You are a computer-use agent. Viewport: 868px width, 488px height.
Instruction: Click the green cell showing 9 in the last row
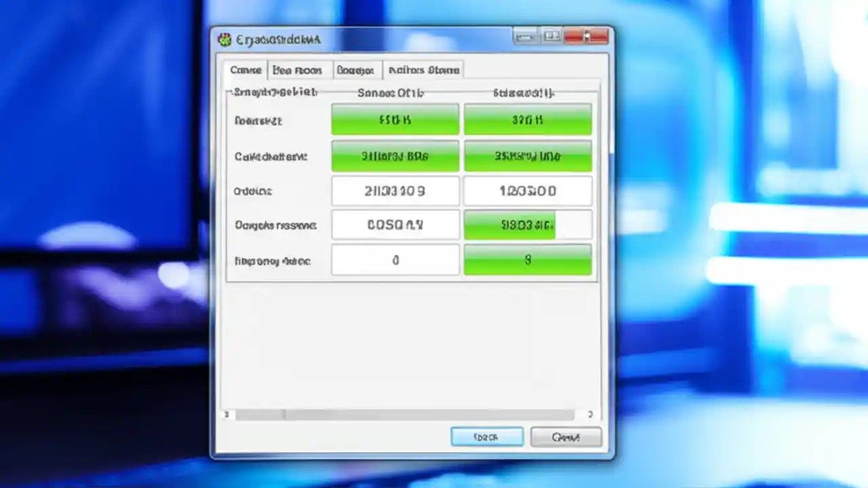pos(528,260)
